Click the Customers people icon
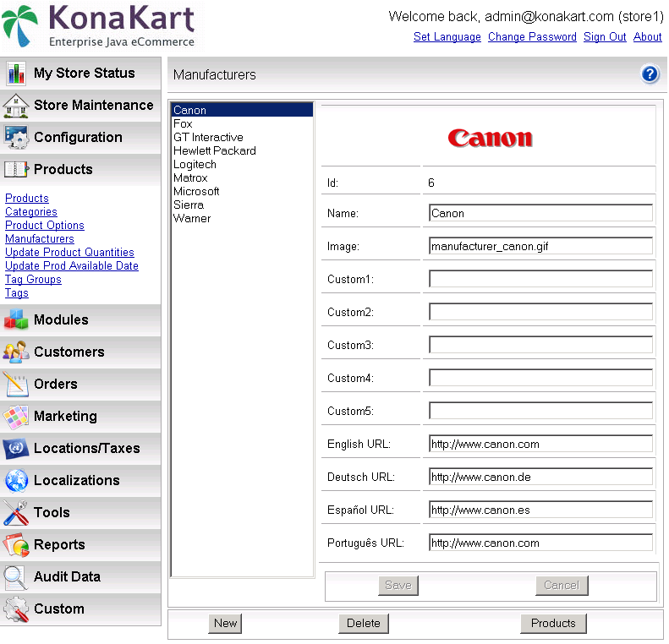The height and width of the screenshot is (644, 669). tap(16, 352)
